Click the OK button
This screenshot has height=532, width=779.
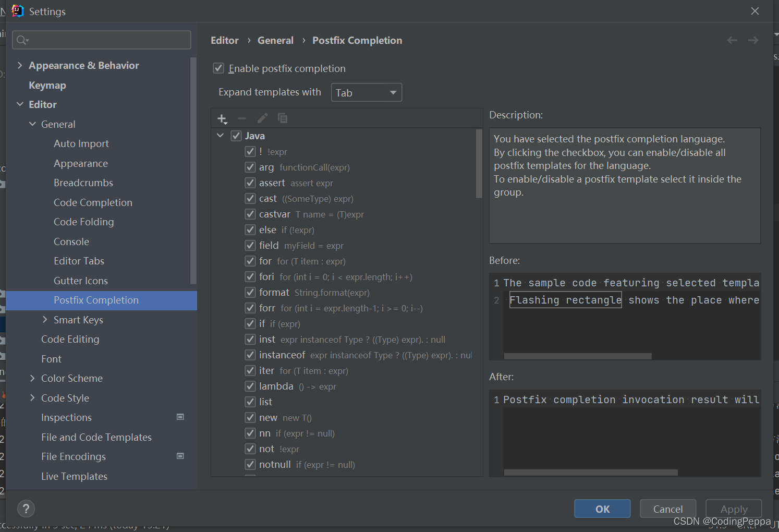[x=602, y=509]
